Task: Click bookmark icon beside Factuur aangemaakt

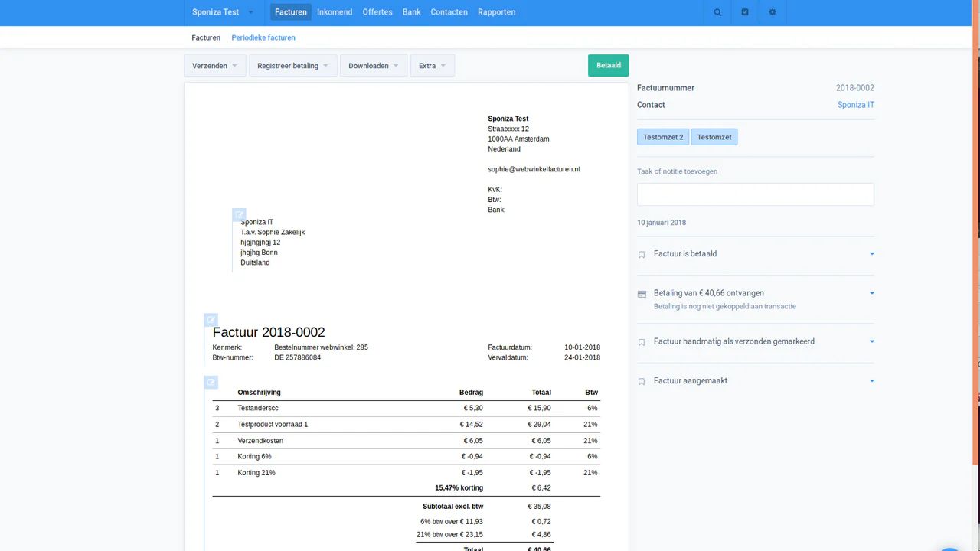Action: coord(642,381)
